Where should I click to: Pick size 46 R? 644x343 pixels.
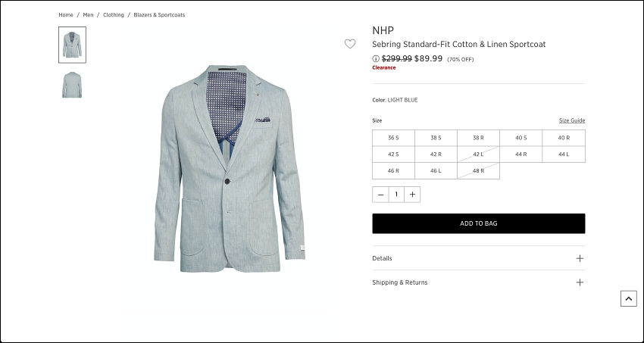(393, 170)
